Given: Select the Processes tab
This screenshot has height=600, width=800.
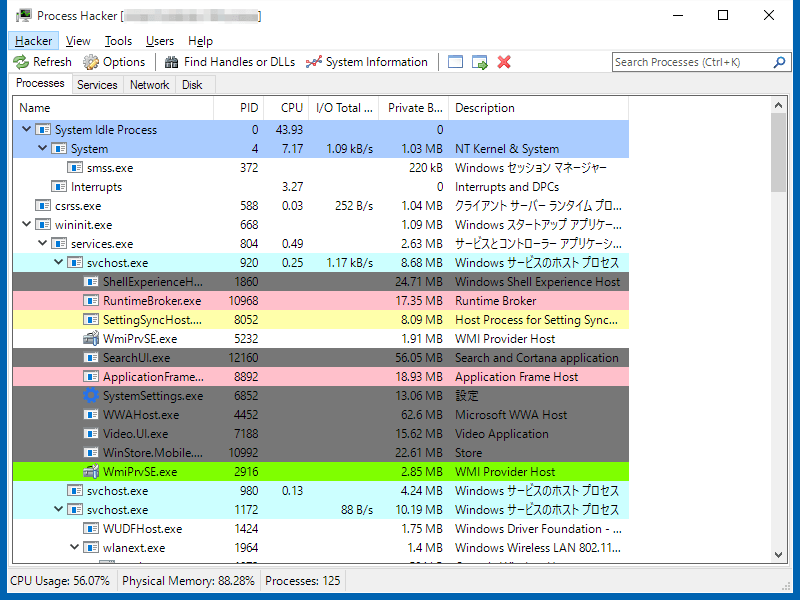Looking at the screenshot, I should (x=40, y=83).
